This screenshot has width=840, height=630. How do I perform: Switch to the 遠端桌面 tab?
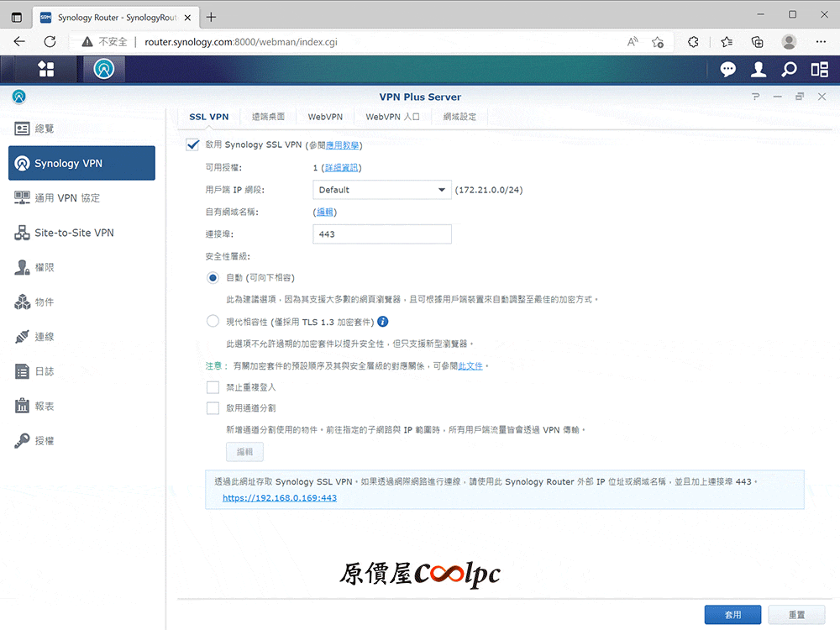[x=268, y=117]
